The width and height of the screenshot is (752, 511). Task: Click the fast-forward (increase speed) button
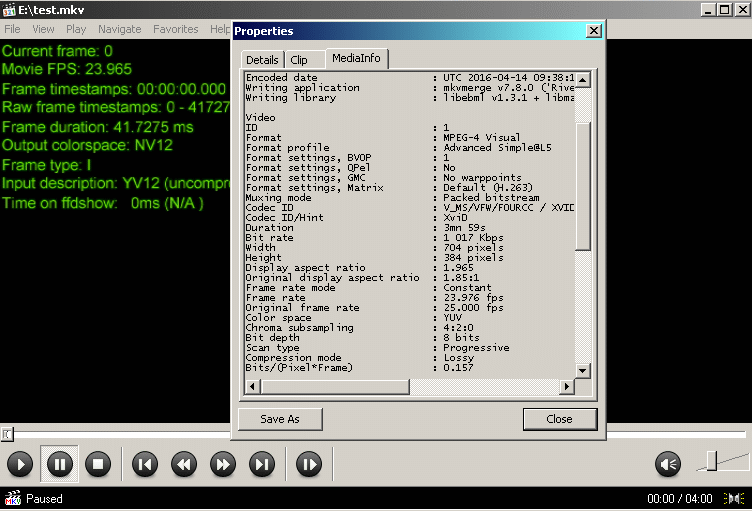[223, 464]
